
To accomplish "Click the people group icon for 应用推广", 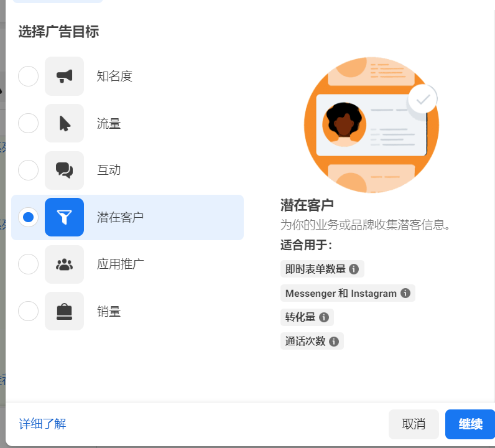I will click(x=65, y=264).
